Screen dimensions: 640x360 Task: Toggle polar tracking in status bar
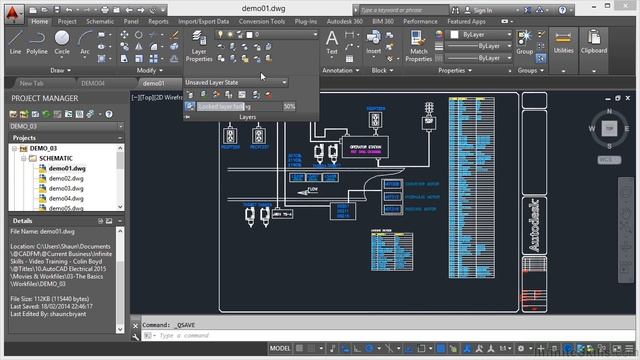pyautogui.click(x=369, y=349)
